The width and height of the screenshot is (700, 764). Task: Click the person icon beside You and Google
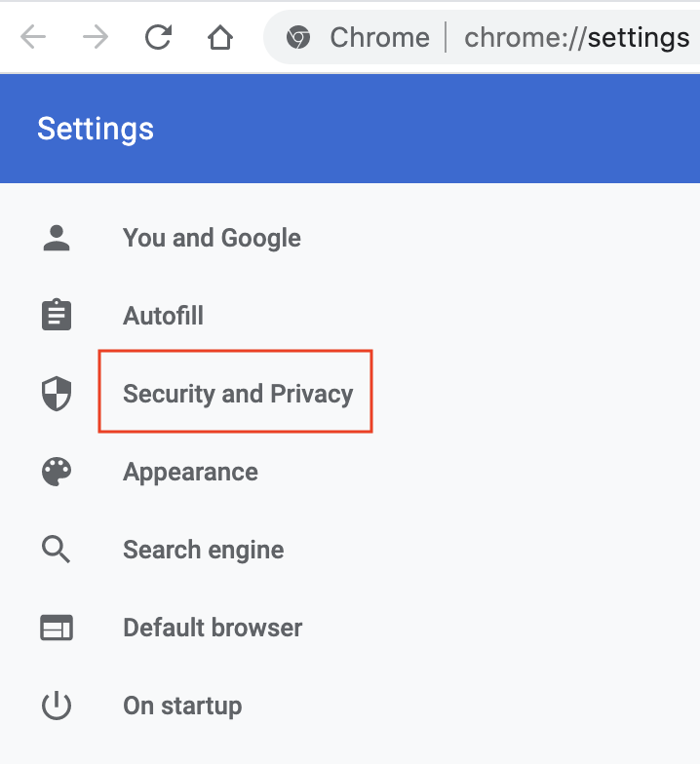57,239
